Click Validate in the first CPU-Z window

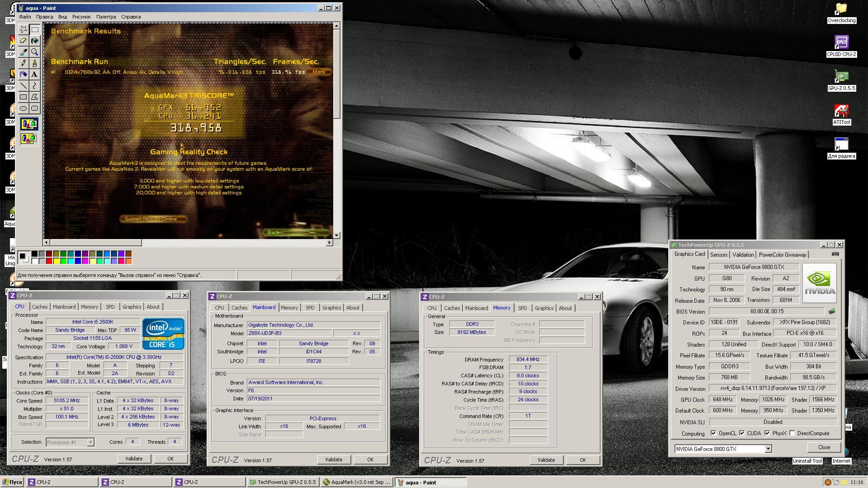pyautogui.click(x=134, y=459)
